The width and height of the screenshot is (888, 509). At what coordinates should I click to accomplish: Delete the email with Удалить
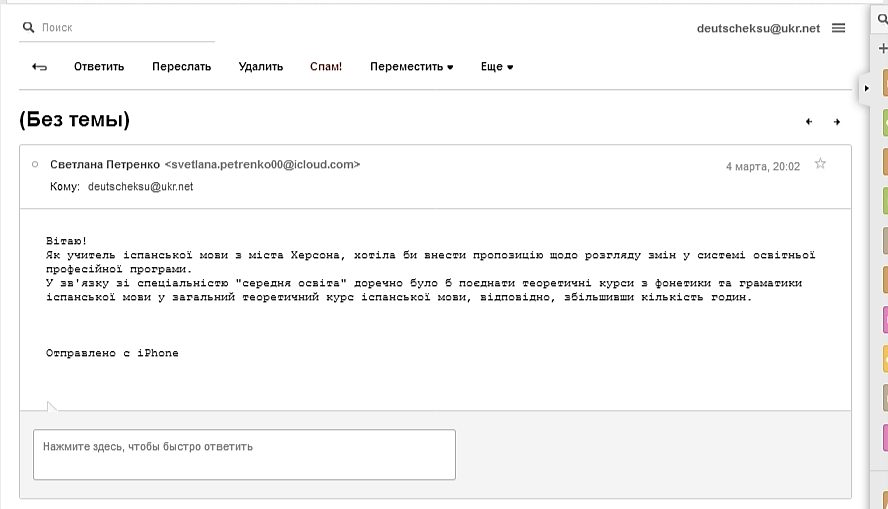pyautogui.click(x=261, y=67)
